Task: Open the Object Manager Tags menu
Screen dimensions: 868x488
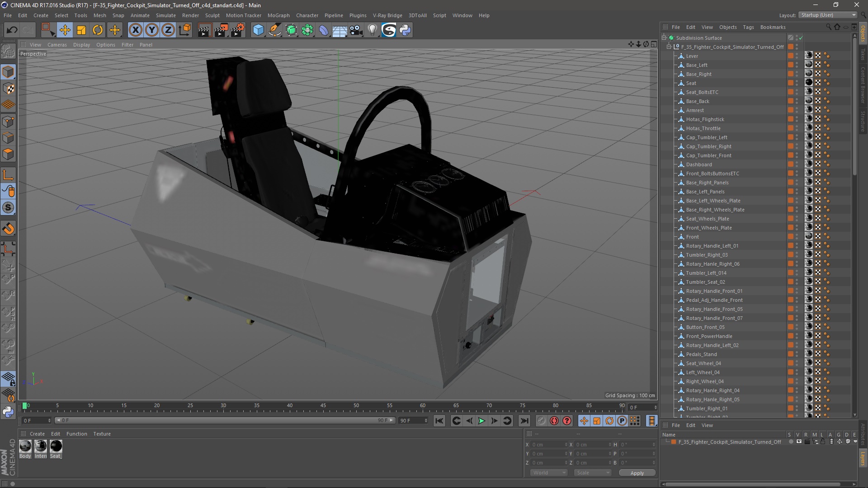Action: click(748, 27)
